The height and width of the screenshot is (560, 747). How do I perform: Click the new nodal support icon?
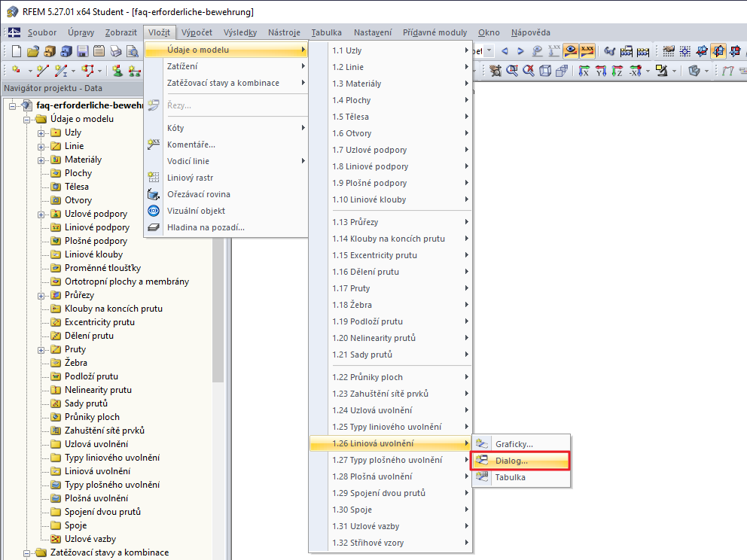point(117,71)
